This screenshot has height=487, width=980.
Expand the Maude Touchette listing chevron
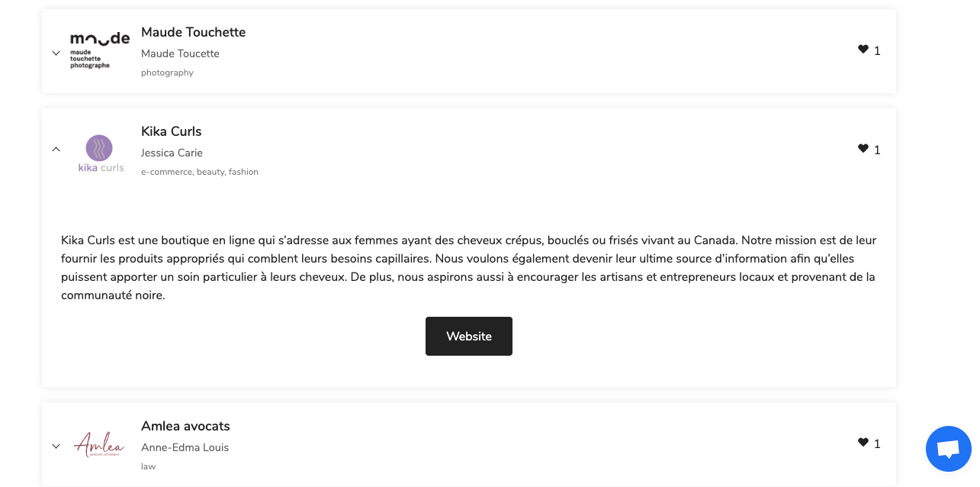click(56, 53)
